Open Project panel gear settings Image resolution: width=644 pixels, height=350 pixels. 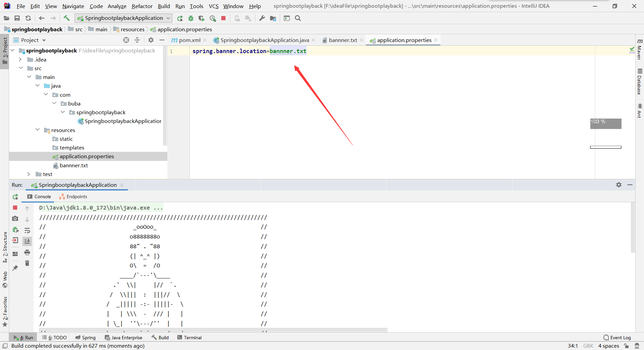151,40
